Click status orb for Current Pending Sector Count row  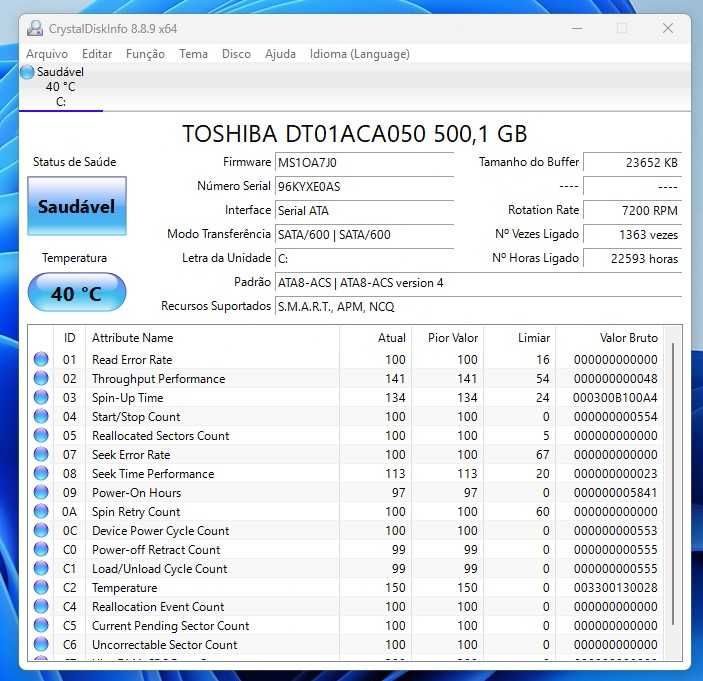[41, 625]
